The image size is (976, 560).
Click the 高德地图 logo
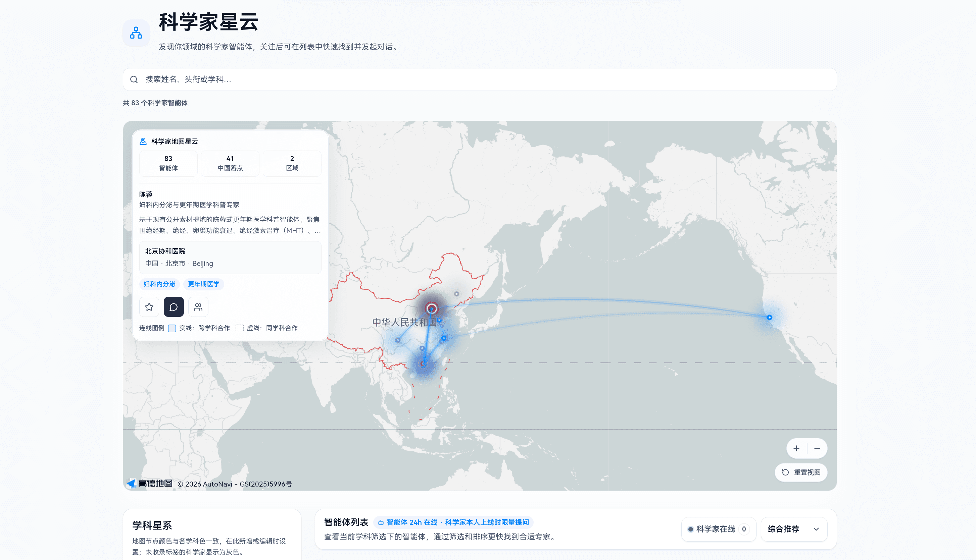[x=150, y=484]
